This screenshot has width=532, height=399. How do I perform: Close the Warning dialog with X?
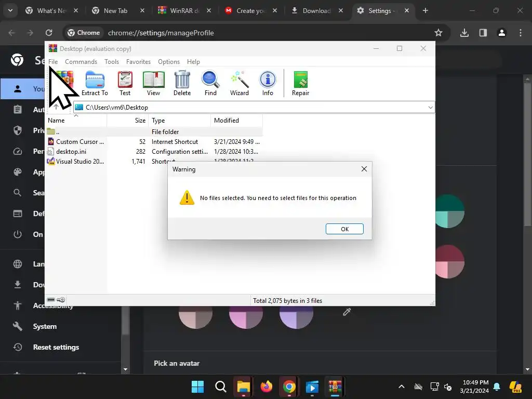364,169
